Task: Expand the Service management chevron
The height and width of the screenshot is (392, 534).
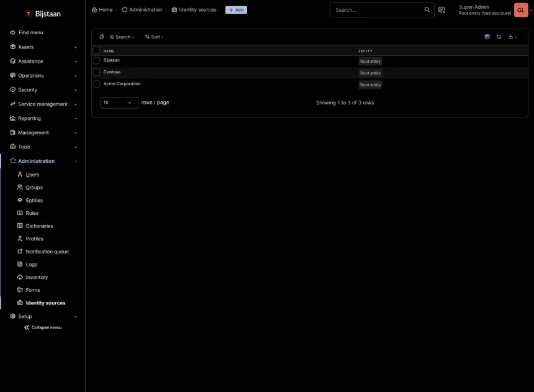Action: [76, 104]
